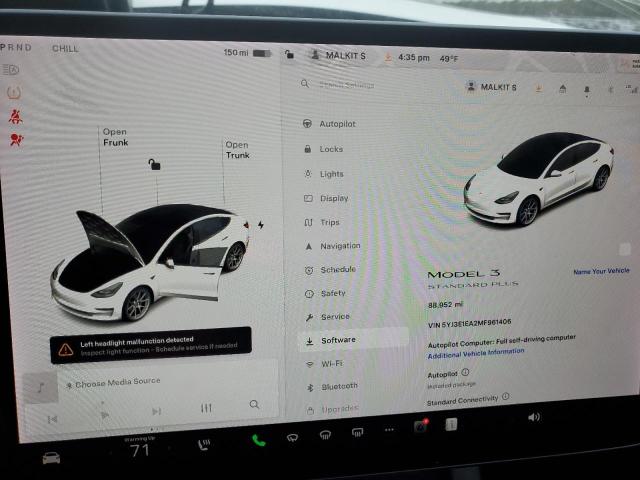Tap the green phone icon
This screenshot has height=480, width=640.
click(x=258, y=440)
